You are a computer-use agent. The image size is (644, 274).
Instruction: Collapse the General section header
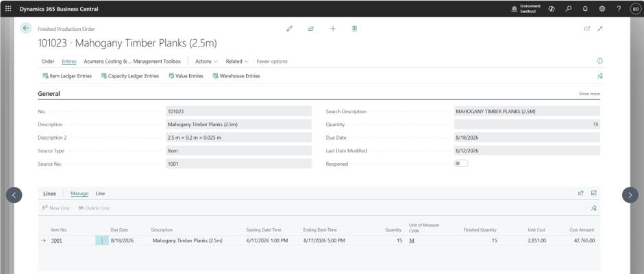pos(49,94)
